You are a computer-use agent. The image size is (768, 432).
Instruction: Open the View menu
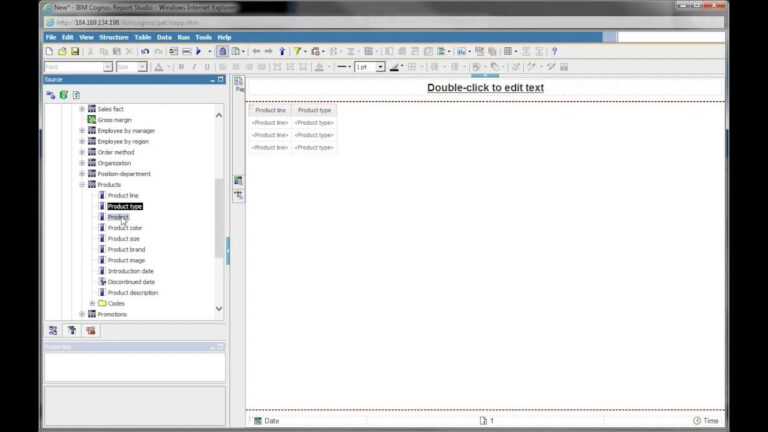86,37
